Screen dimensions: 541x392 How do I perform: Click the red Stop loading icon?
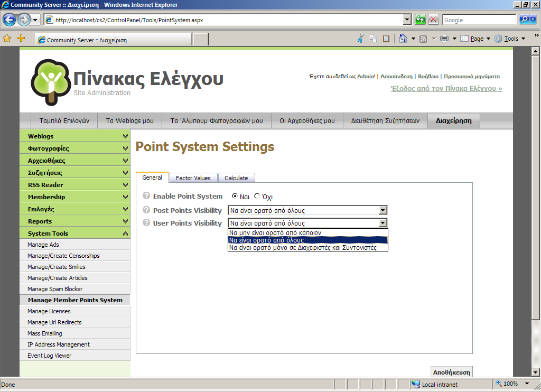pyautogui.click(x=433, y=20)
